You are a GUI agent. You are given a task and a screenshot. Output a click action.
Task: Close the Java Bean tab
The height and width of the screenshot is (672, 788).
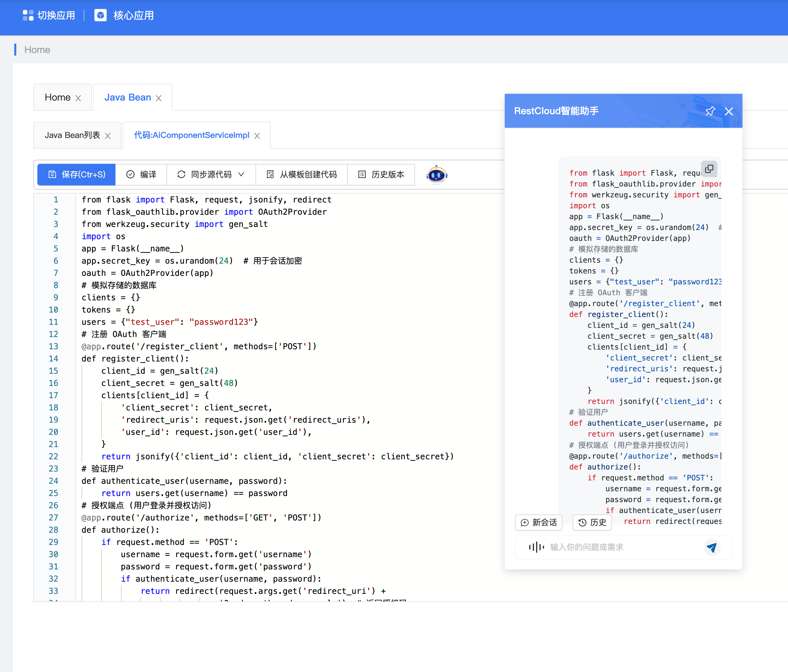(x=159, y=98)
